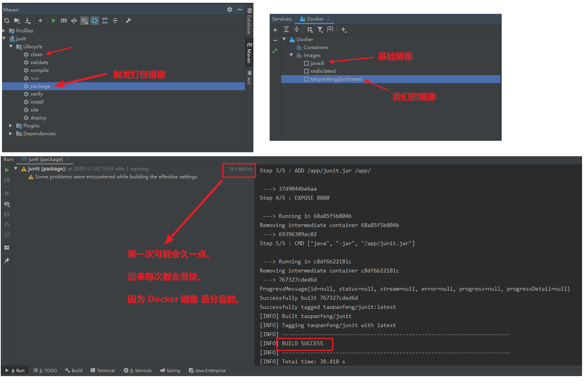
Task: Open the Build tool window
Action: pyautogui.click(x=74, y=371)
